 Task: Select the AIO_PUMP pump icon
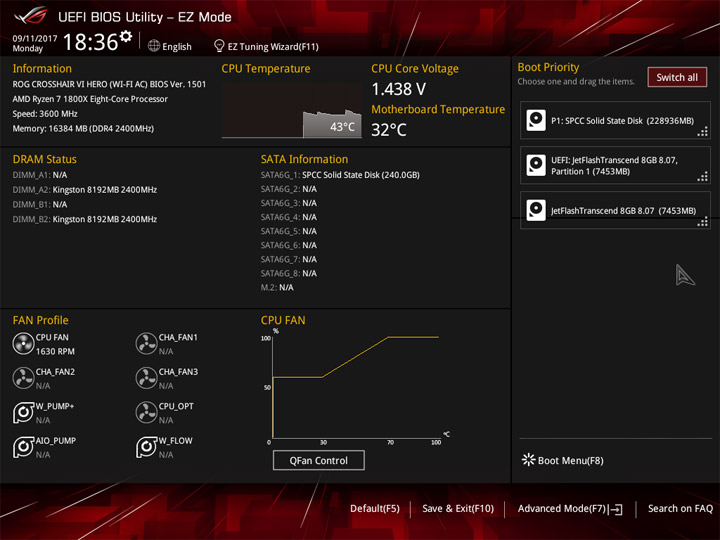point(23,447)
